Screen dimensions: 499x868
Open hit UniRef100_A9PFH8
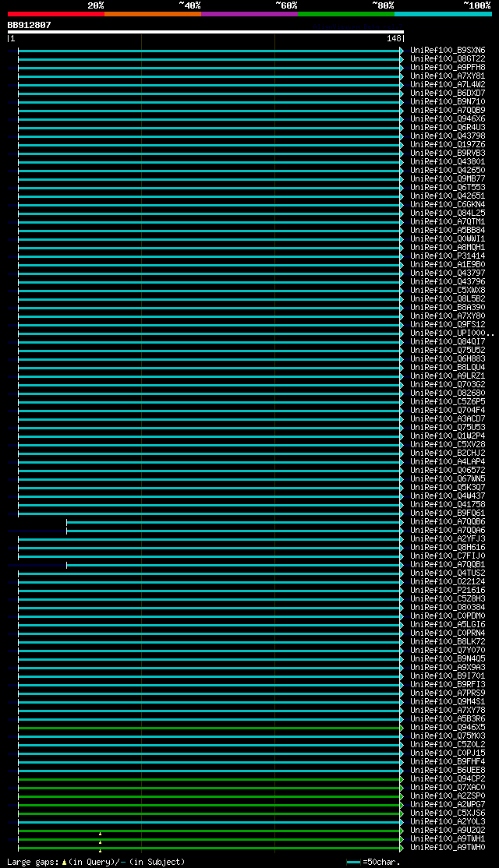[x=448, y=67]
